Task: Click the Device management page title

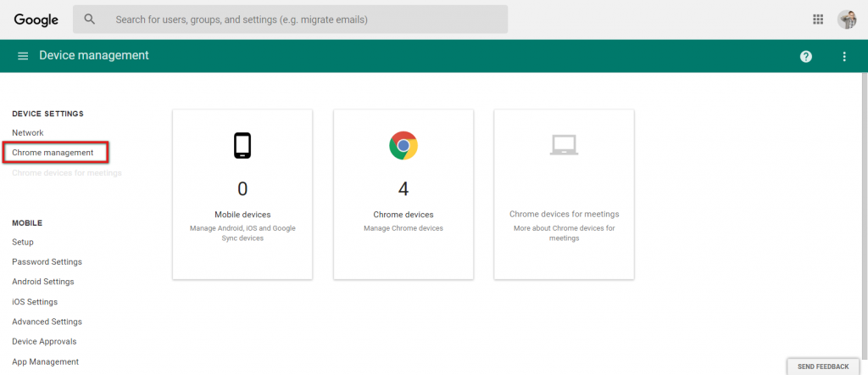Action: [94, 55]
